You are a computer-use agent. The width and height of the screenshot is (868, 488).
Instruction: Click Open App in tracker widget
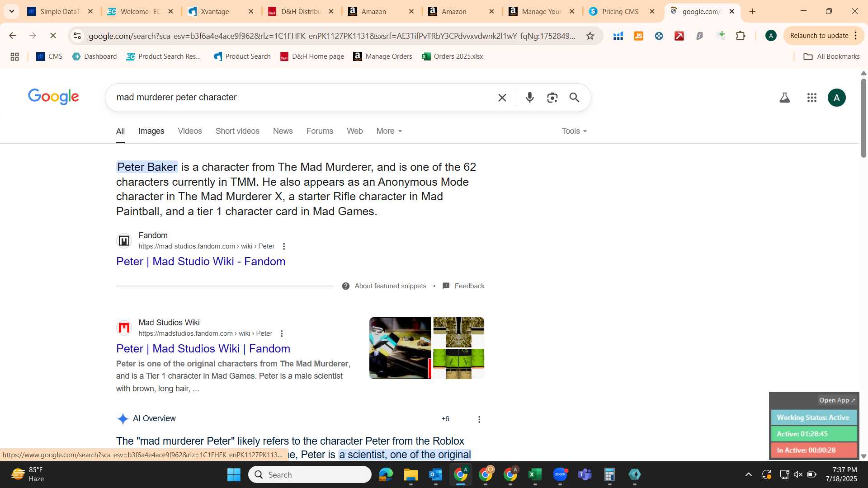(x=837, y=400)
